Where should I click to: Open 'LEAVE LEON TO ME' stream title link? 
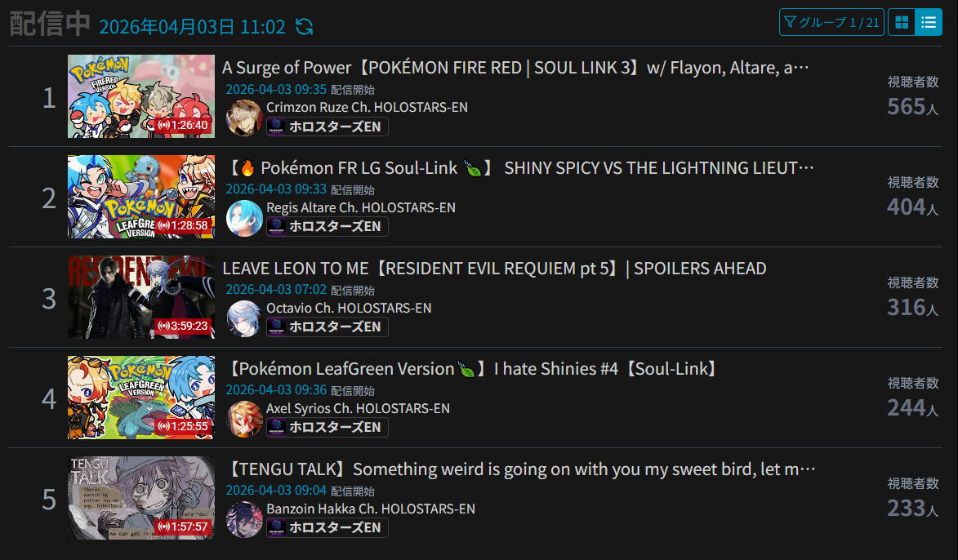tap(494, 269)
